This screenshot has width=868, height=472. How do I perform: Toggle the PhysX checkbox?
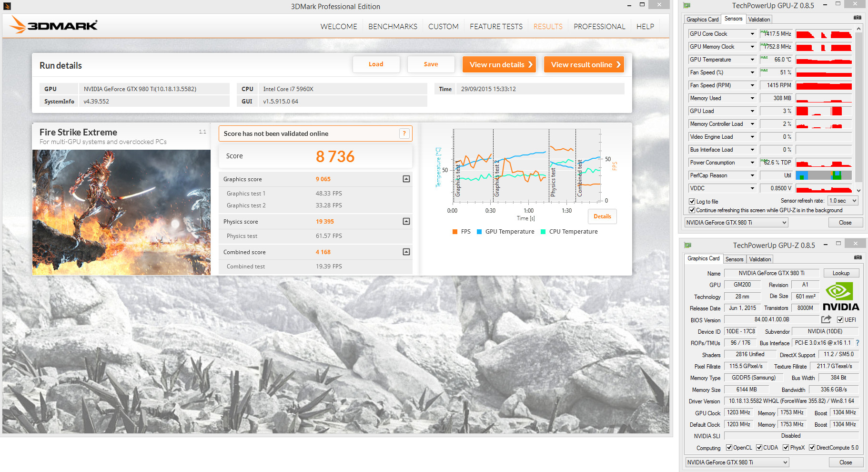[x=786, y=447]
